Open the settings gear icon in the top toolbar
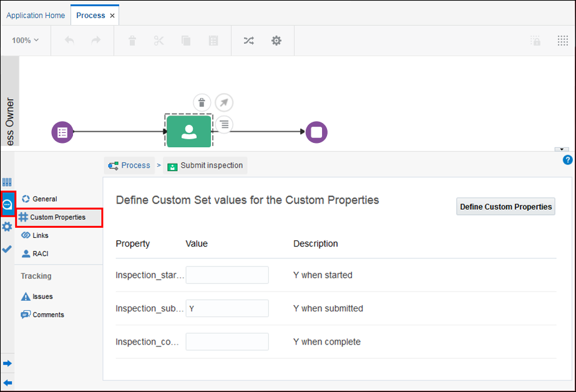Image resolution: width=576 pixels, height=392 pixels. point(276,40)
